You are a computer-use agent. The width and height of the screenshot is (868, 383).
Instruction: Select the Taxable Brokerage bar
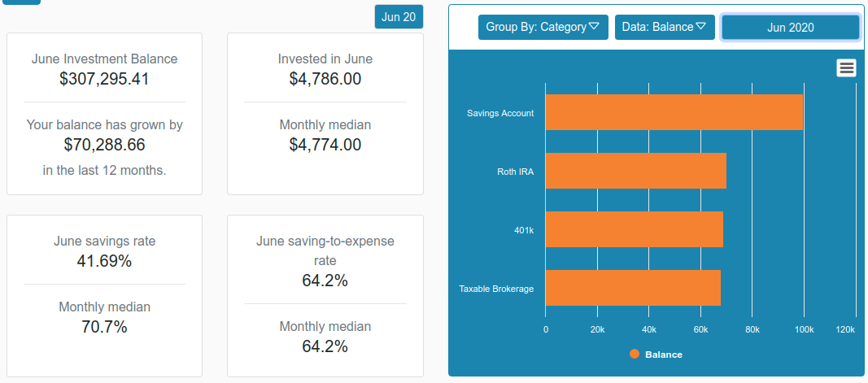(x=633, y=289)
